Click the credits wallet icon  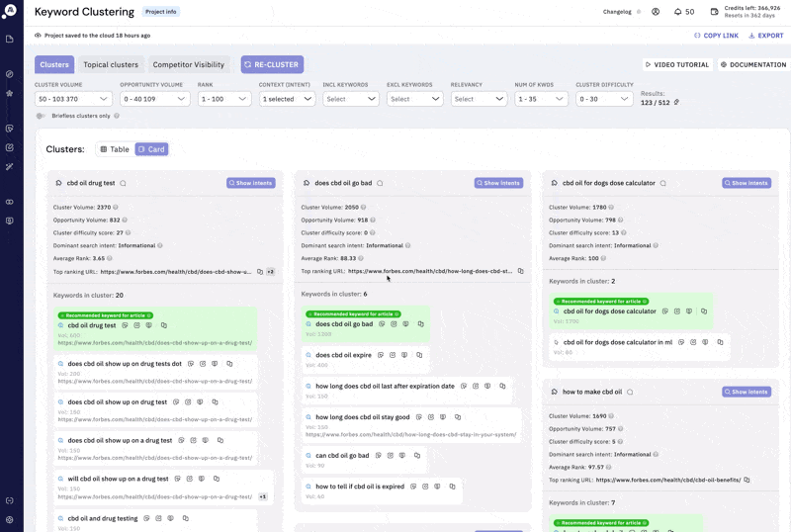pos(714,12)
